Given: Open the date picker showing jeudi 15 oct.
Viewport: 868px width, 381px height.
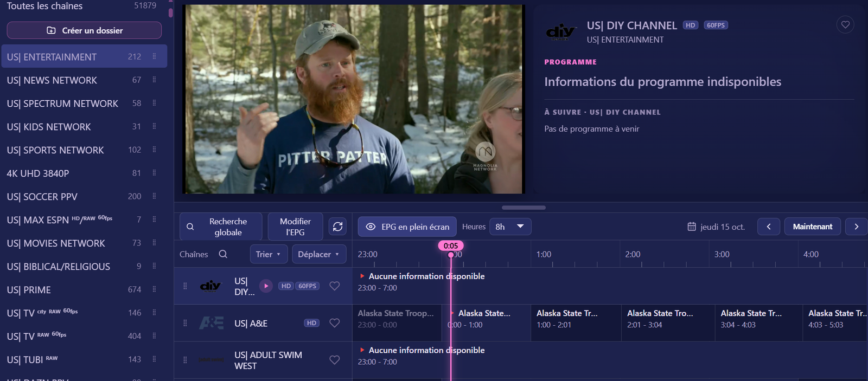Looking at the screenshot, I should tap(716, 227).
